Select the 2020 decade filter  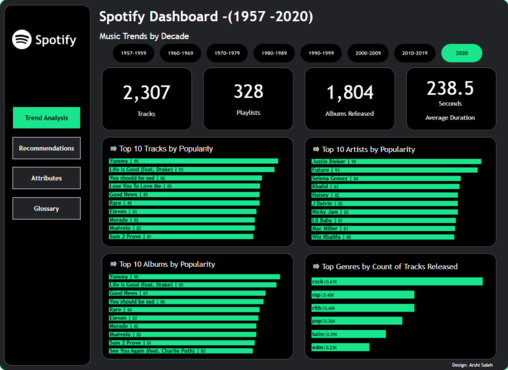click(462, 53)
